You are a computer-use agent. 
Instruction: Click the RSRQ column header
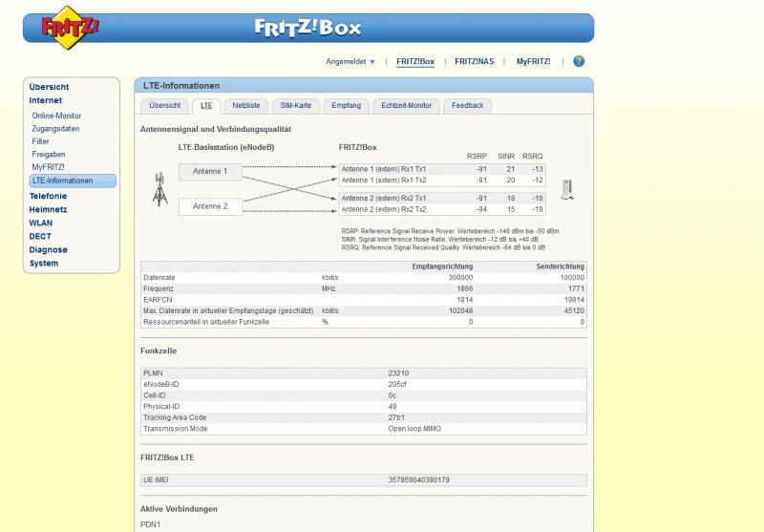tap(533, 156)
